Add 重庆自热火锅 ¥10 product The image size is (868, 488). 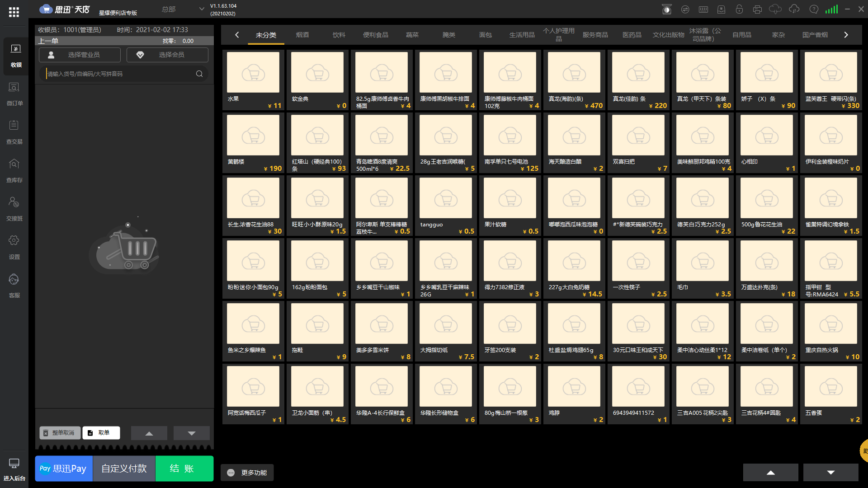831,331
